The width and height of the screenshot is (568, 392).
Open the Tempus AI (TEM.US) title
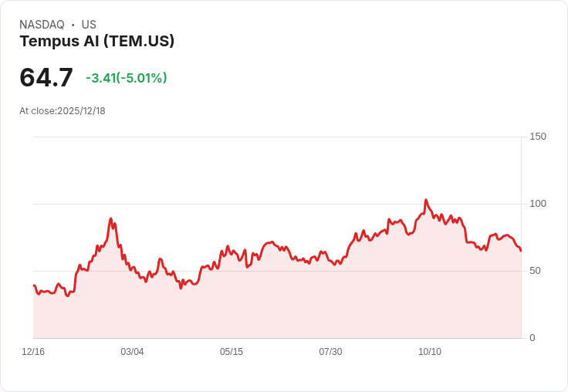point(97,41)
